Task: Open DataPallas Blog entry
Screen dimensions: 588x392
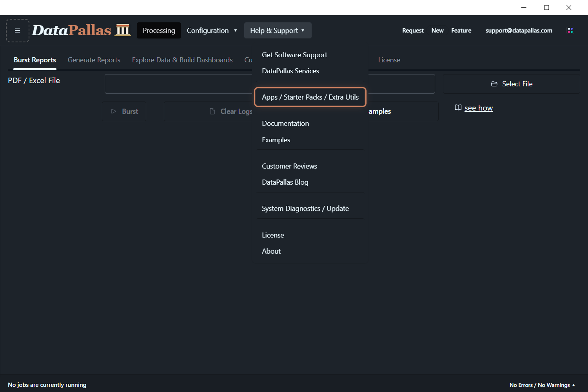Action: [x=285, y=182]
